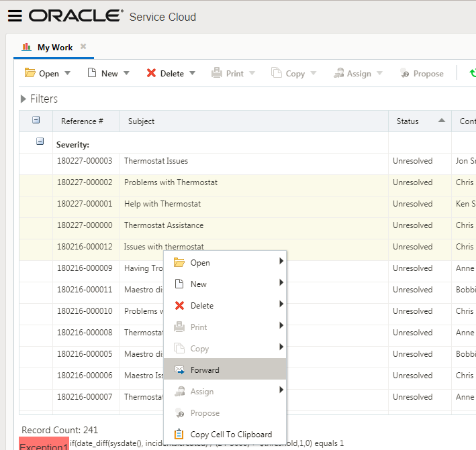This screenshot has height=450, width=476.
Task: Choose Forward from the context menu
Action: (205, 370)
